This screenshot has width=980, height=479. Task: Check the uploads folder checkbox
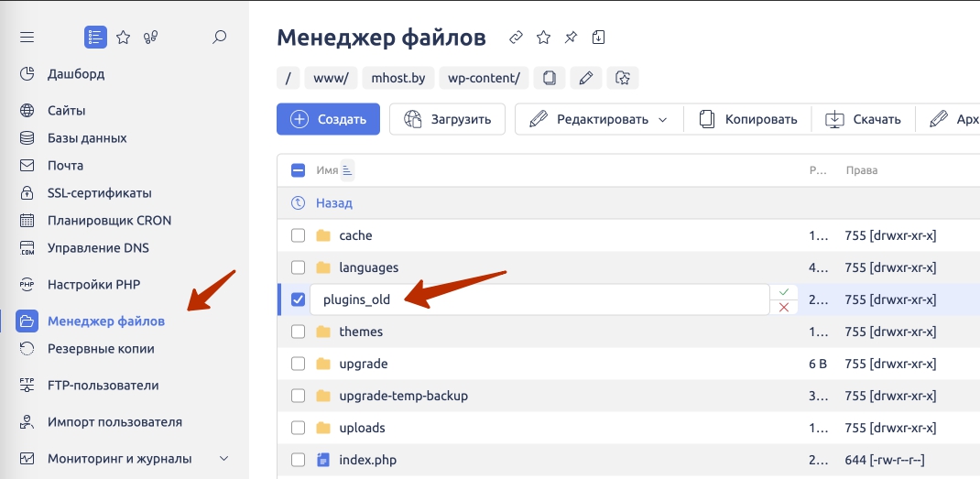(x=299, y=428)
